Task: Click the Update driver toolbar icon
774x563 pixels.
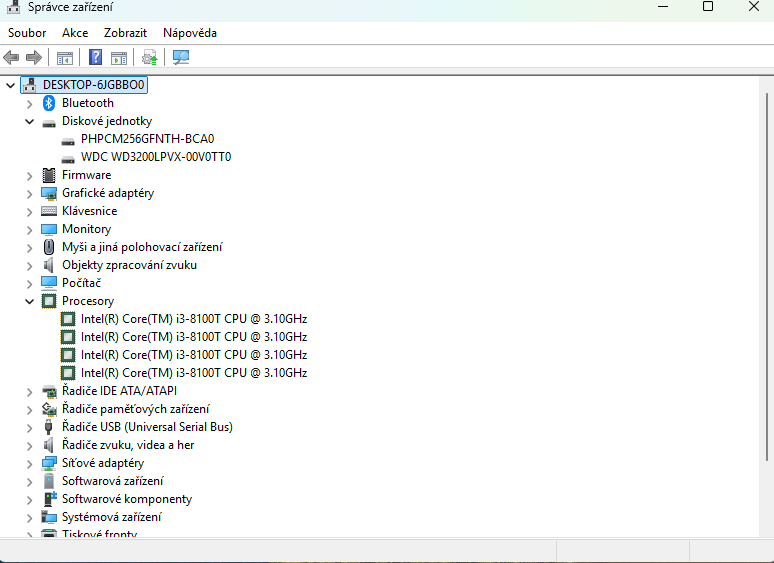Action: pos(150,57)
